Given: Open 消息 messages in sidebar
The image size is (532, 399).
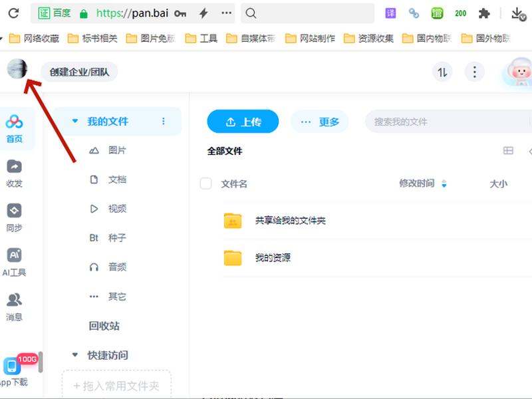Looking at the screenshot, I should [x=14, y=307].
